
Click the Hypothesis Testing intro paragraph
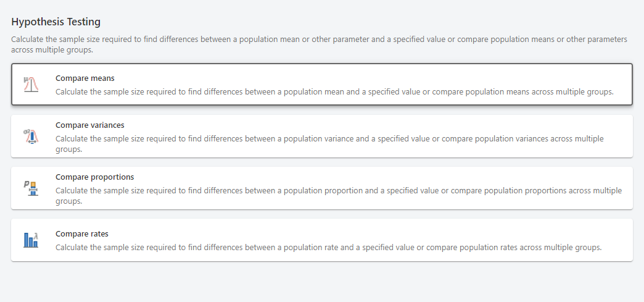pos(319,40)
